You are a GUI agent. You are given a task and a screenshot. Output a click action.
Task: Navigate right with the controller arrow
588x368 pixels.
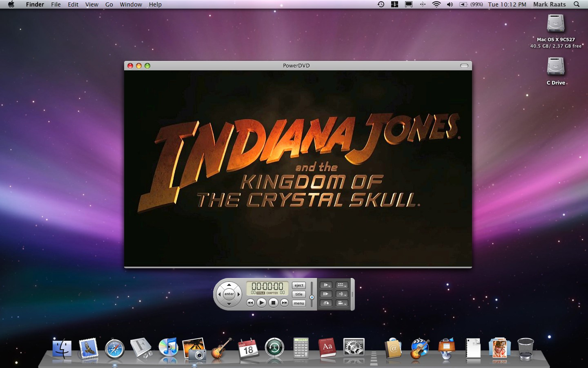coord(238,294)
